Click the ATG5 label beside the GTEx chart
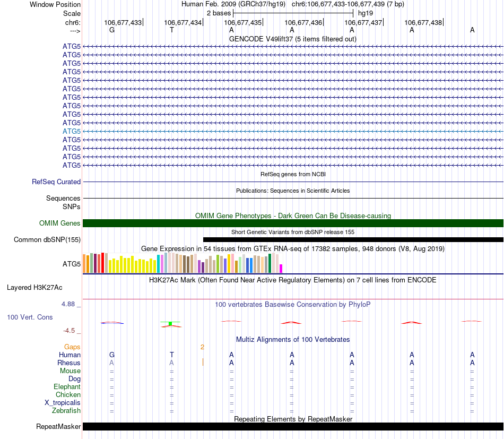The height and width of the screenshot is (439, 504). pos(72,264)
